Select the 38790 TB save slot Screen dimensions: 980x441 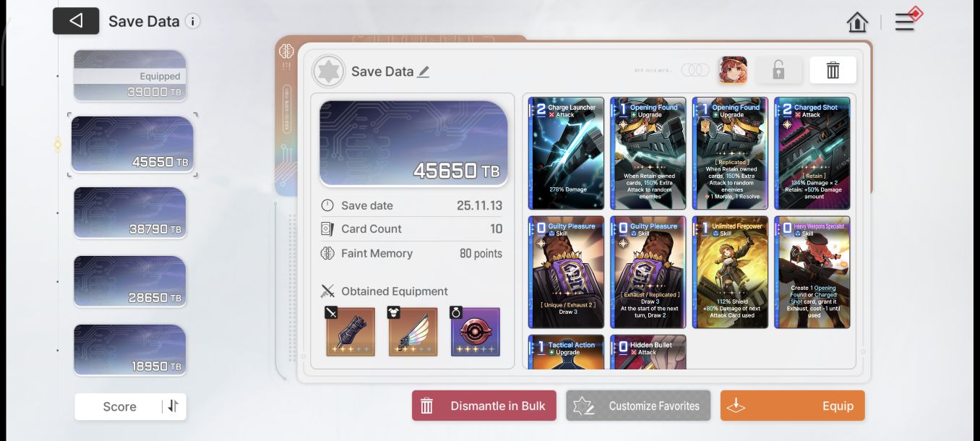129,213
